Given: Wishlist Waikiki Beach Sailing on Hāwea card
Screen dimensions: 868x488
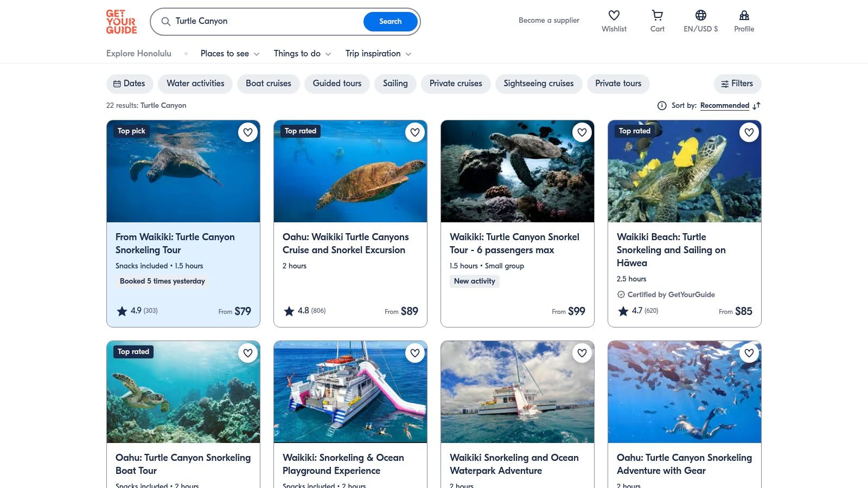Looking at the screenshot, I should tap(749, 132).
